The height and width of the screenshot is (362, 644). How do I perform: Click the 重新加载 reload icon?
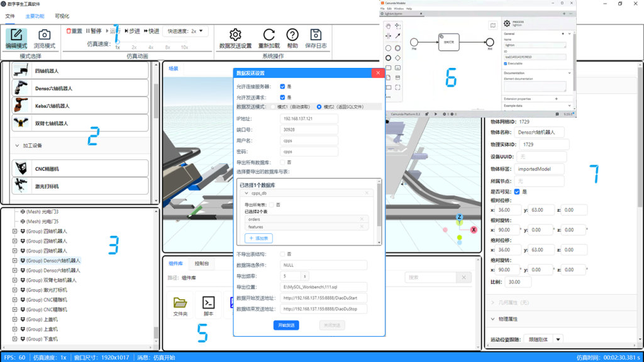(269, 35)
